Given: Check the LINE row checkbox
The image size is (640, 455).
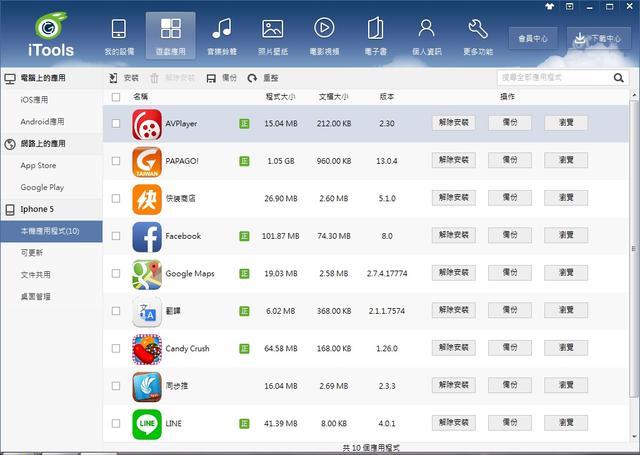Looking at the screenshot, I should (116, 424).
